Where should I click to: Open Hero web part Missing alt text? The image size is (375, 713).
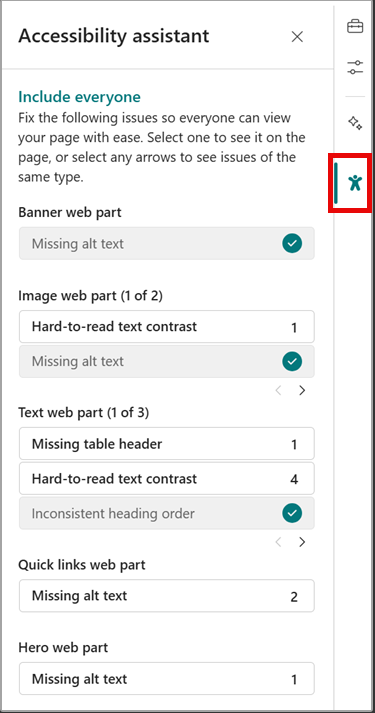point(166,679)
